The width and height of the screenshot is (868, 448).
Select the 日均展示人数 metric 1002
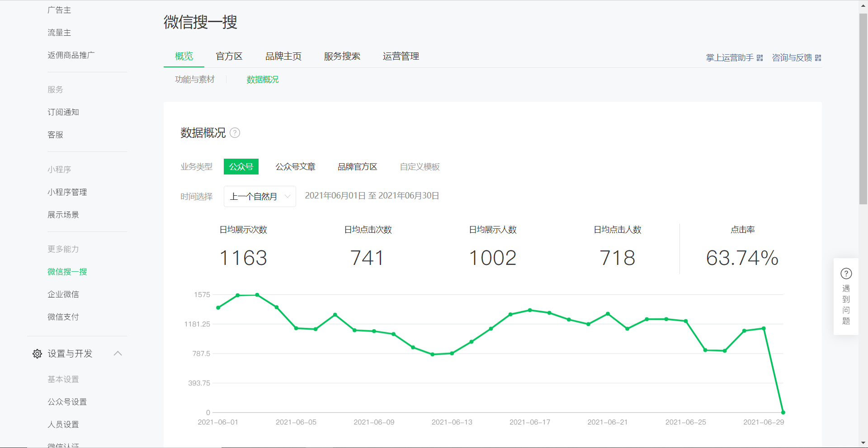[x=493, y=258]
